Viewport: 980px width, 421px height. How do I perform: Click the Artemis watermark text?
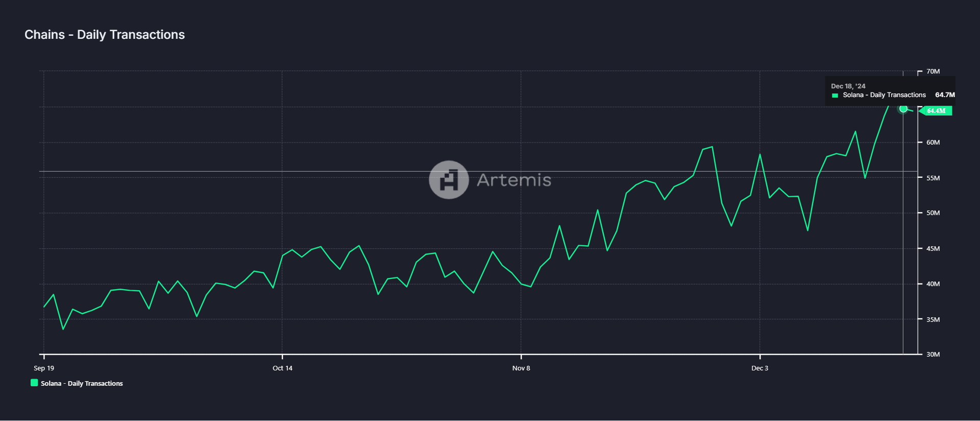click(513, 180)
